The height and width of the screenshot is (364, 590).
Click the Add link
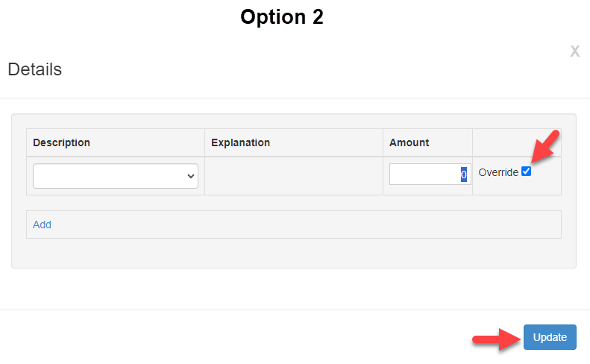[x=42, y=225]
